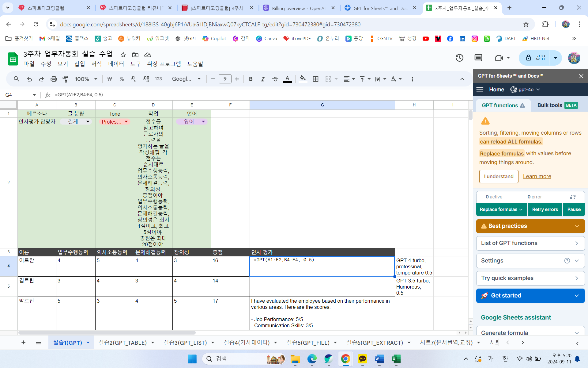The image size is (588, 368).
Task: Close GPT for Sheets sidebar
Action: pos(581,76)
